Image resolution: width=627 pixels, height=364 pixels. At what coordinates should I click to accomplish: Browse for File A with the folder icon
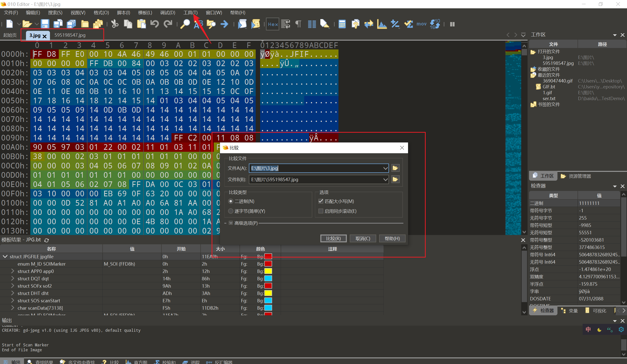click(x=395, y=168)
